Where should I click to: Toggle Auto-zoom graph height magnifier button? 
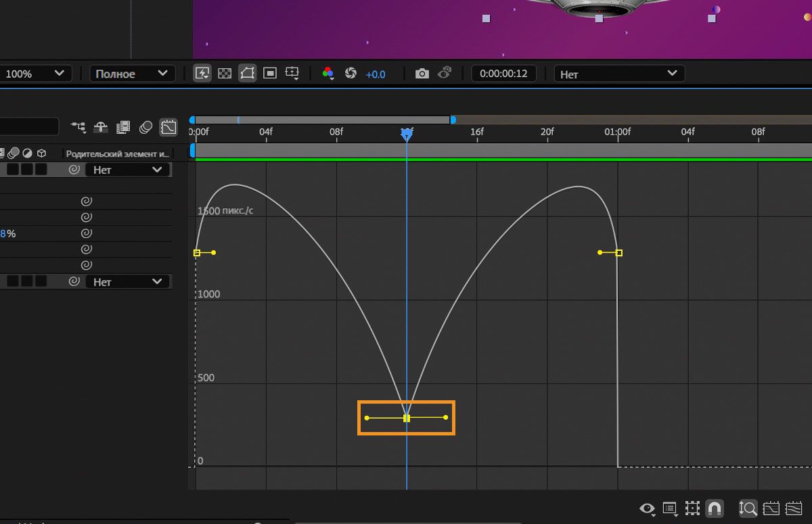click(748, 508)
